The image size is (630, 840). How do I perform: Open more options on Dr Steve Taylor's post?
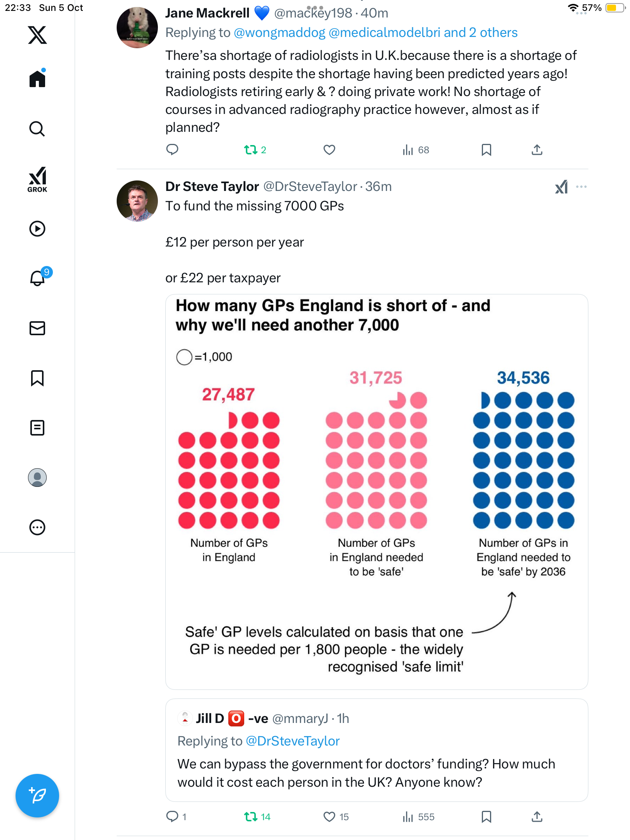pos(581,187)
